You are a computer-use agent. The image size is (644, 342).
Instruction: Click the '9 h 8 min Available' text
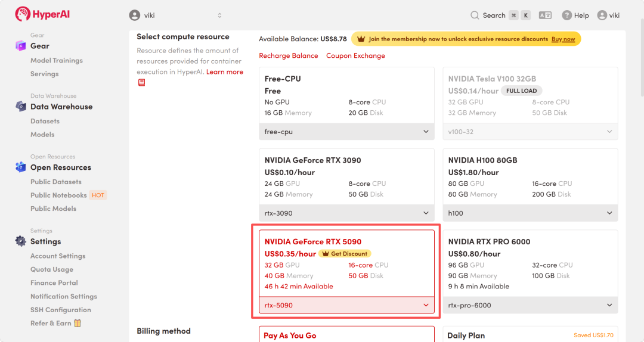478,287
